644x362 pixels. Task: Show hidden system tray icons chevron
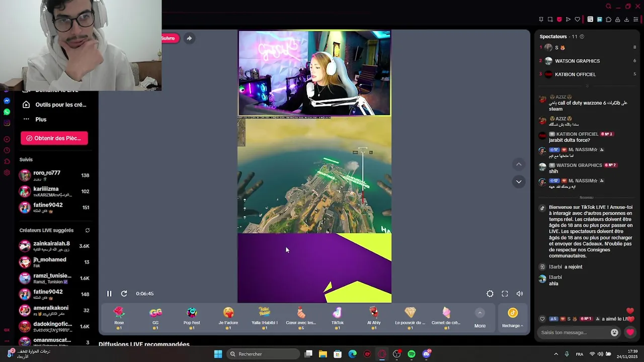(x=556, y=354)
